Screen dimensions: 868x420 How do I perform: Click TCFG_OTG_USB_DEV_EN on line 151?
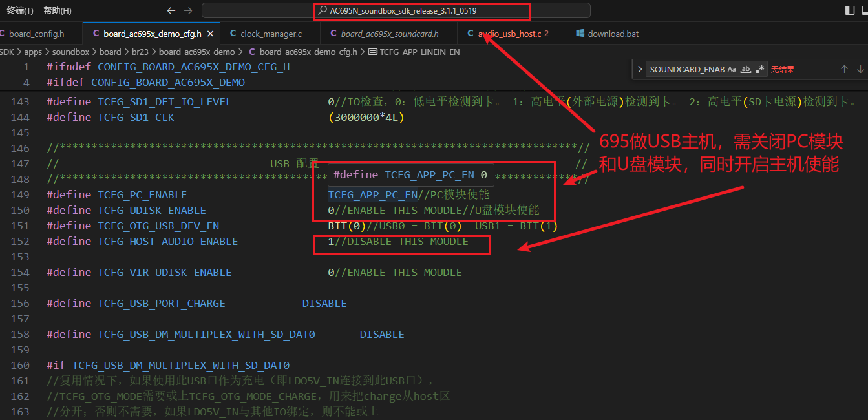tap(158, 226)
